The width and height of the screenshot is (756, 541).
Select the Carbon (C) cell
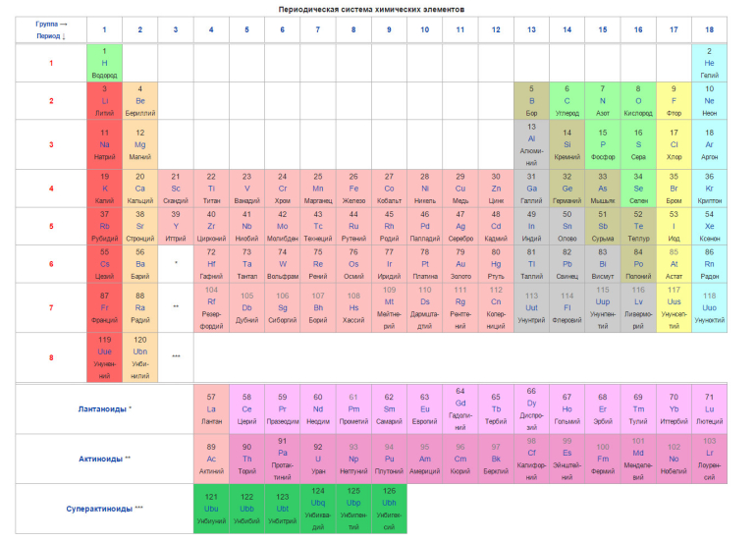click(x=567, y=101)
